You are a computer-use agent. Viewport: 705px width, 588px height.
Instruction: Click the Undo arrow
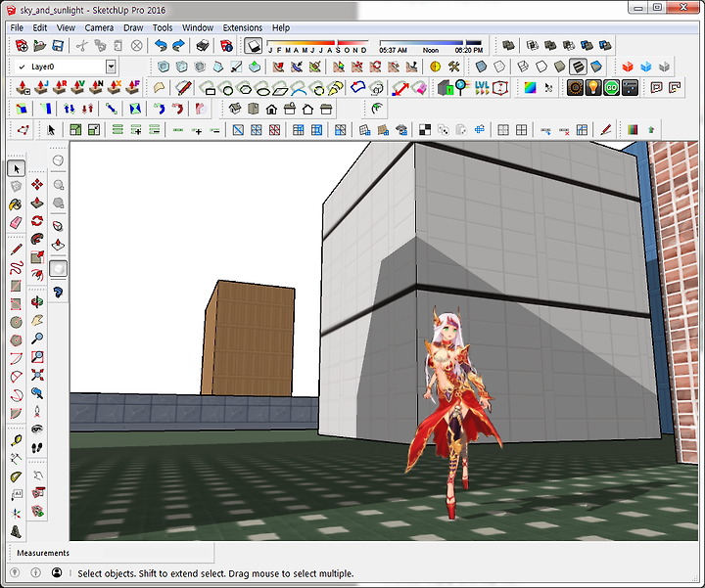coord(161,45)
